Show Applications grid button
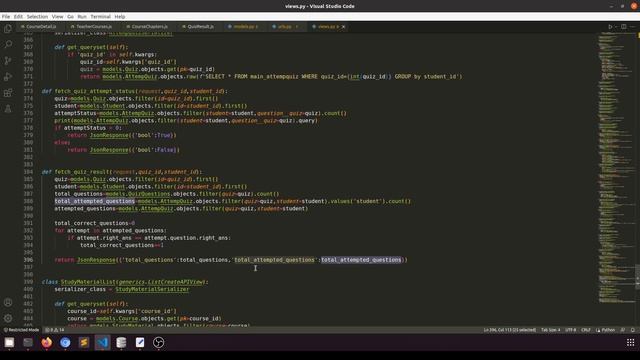 (630, 342)
